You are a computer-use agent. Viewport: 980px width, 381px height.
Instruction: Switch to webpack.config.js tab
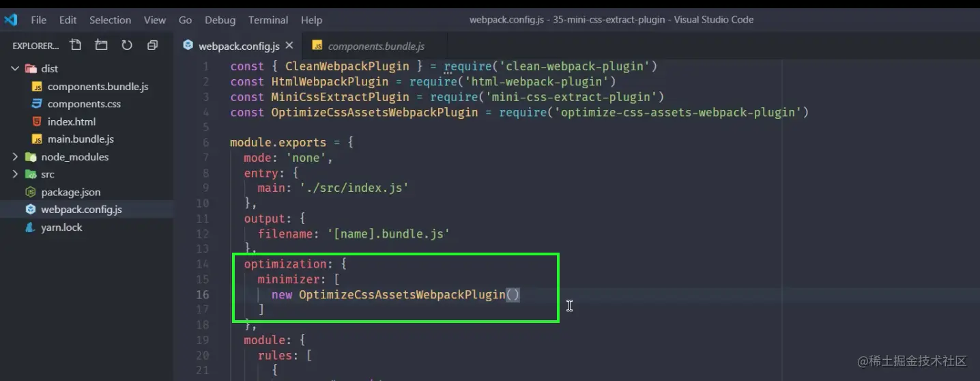tap(239, 46)
